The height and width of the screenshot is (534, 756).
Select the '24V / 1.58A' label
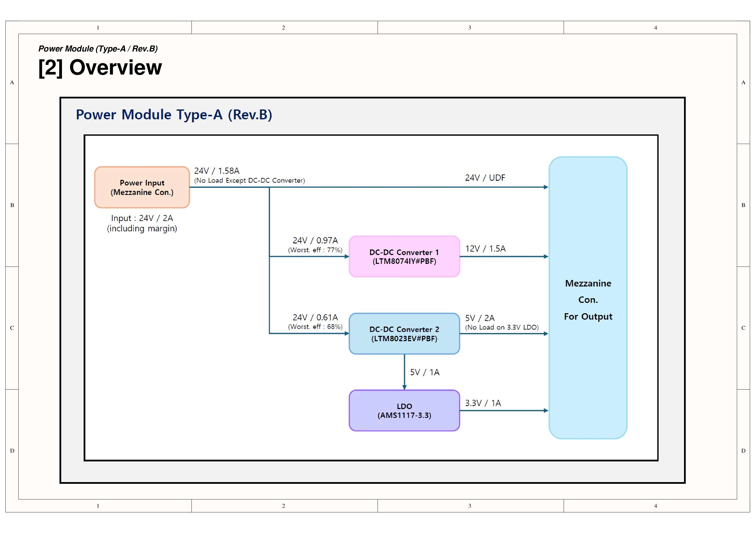click(x=217, y=171)
